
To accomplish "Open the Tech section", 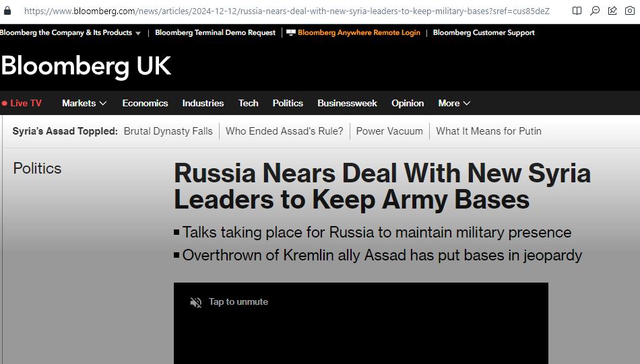I will [248, 103].
